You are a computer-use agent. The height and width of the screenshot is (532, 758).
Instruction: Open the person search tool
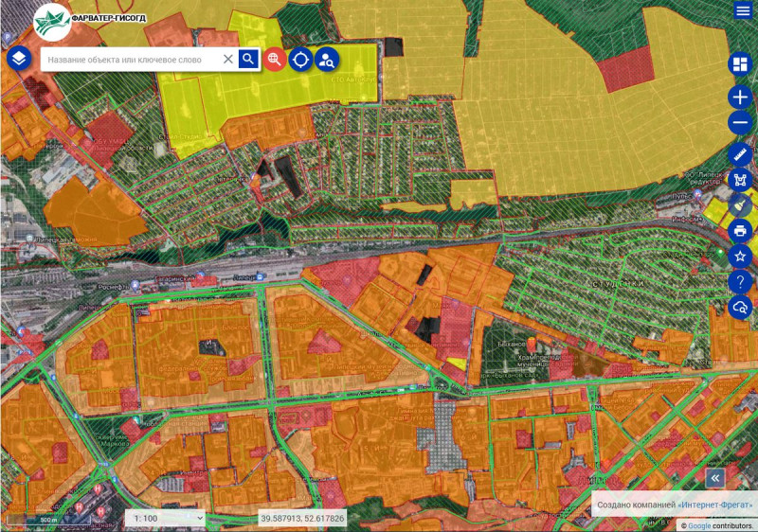(327, 60)
